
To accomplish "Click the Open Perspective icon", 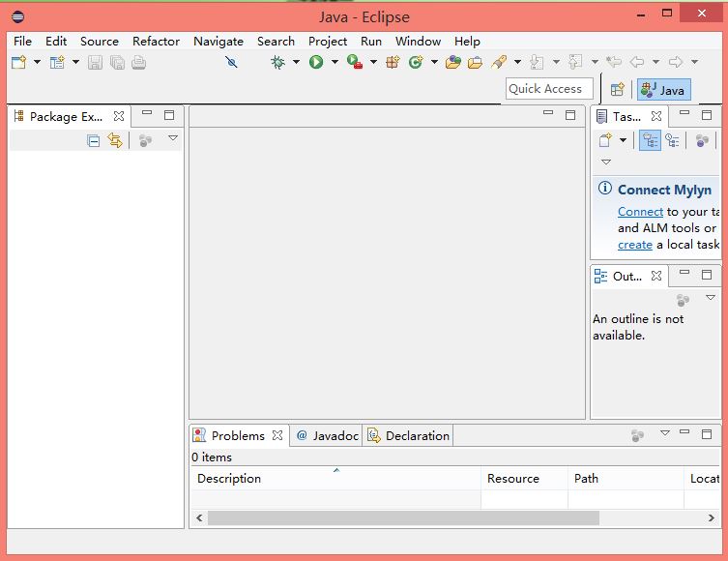I will (618, 89).
